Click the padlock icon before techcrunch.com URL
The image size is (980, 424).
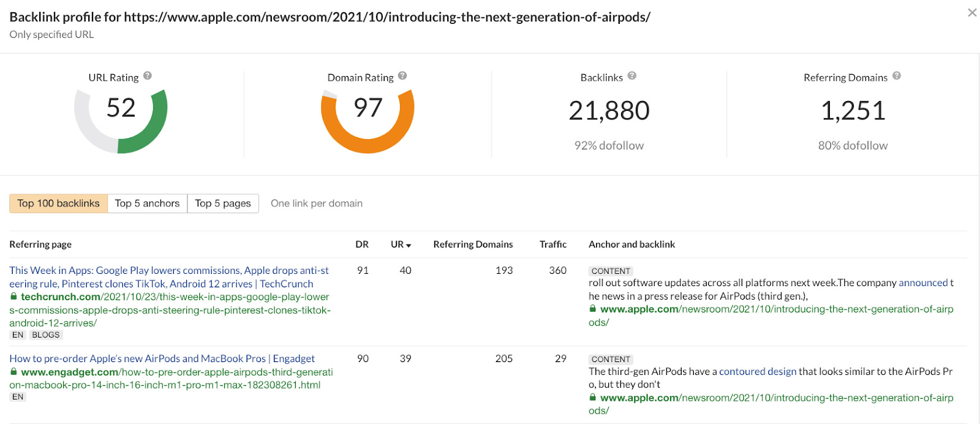tap(13, 297)
